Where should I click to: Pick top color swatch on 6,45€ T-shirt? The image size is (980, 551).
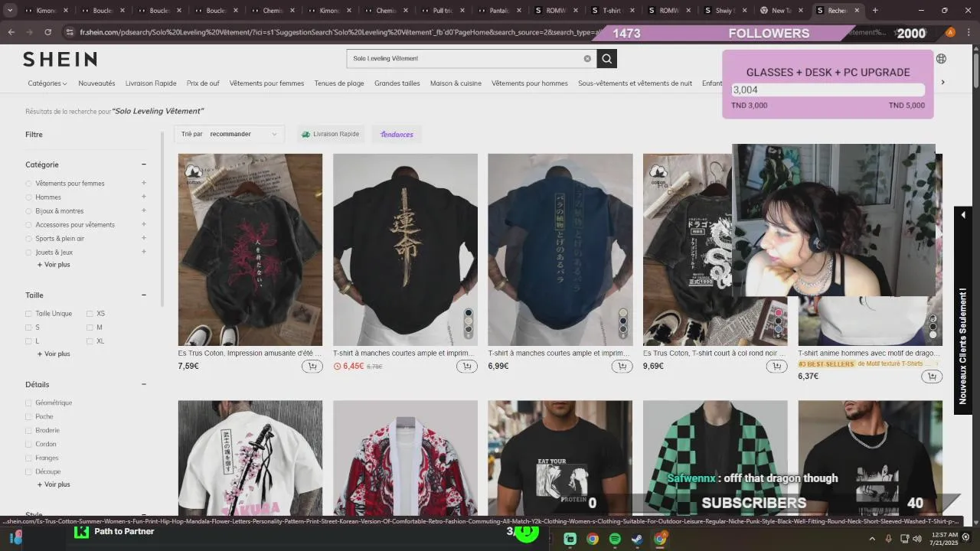(469, 313)
